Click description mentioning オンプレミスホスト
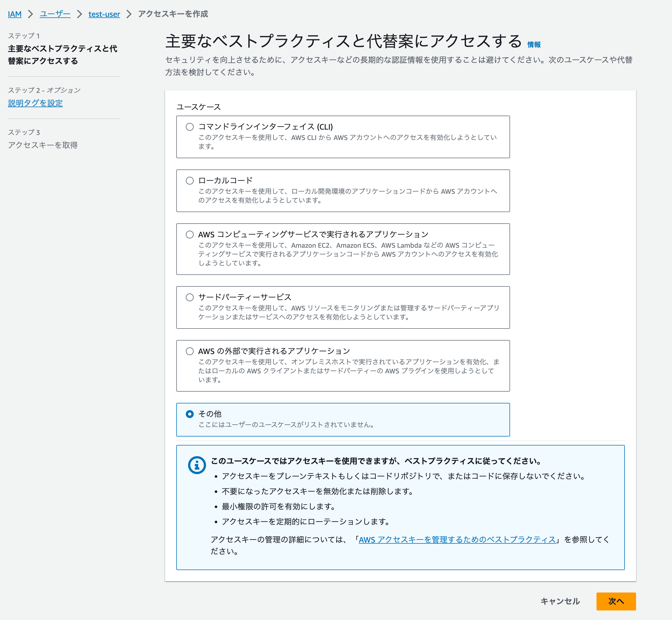The height and width of the screenshot is (620, 672). [x=349, y=371]
